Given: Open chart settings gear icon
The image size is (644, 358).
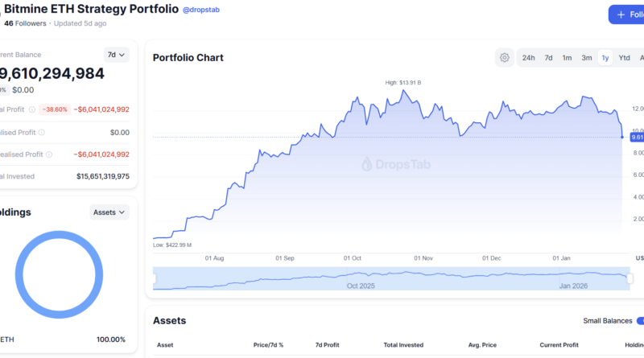Looking at the screenshot, I should (x=505, y=57).
